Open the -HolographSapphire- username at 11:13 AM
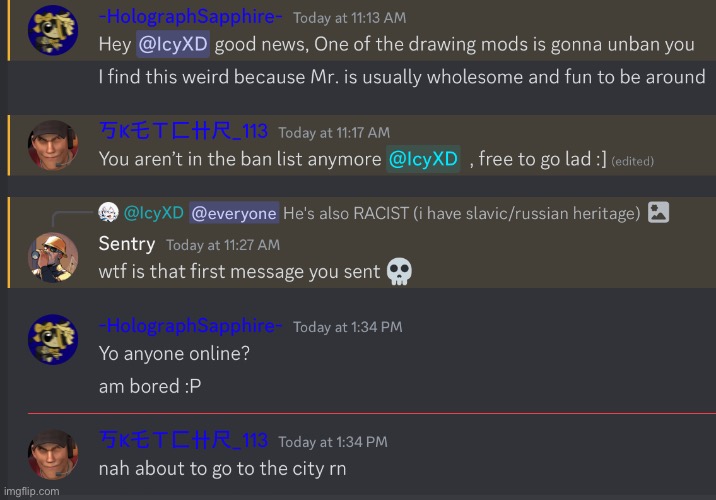The image size is (716, 500). [190, 17]
